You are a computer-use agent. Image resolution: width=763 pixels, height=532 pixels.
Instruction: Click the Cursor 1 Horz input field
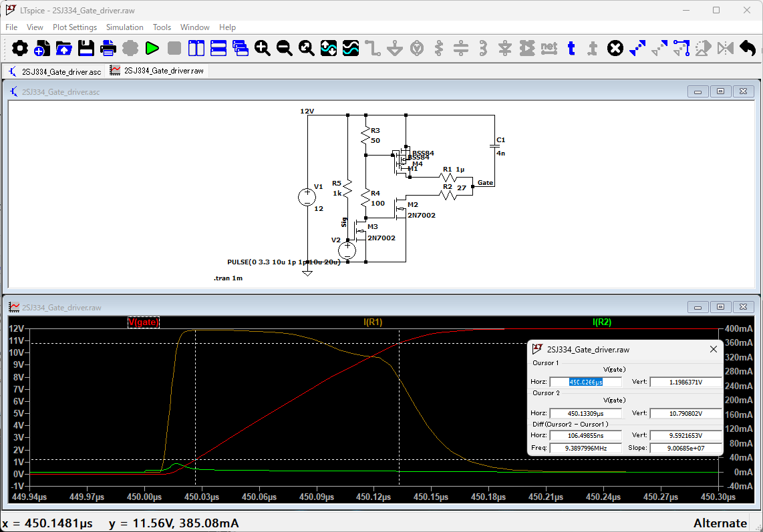point(585,382)
